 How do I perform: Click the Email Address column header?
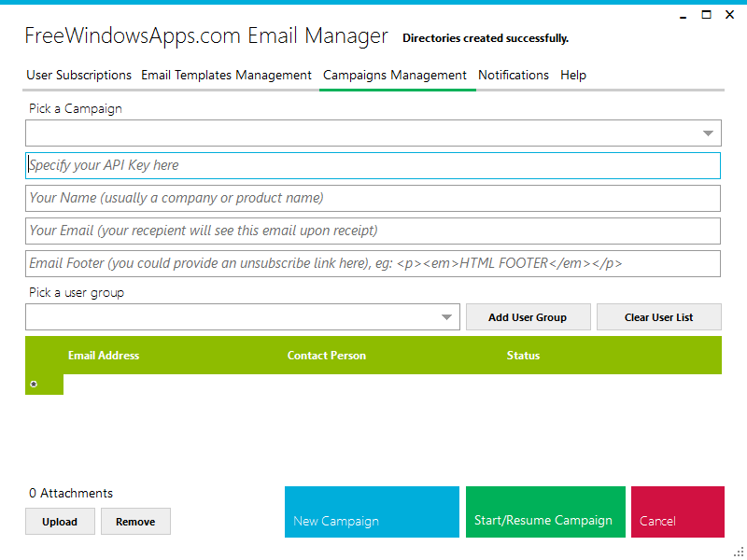[104, 356]
